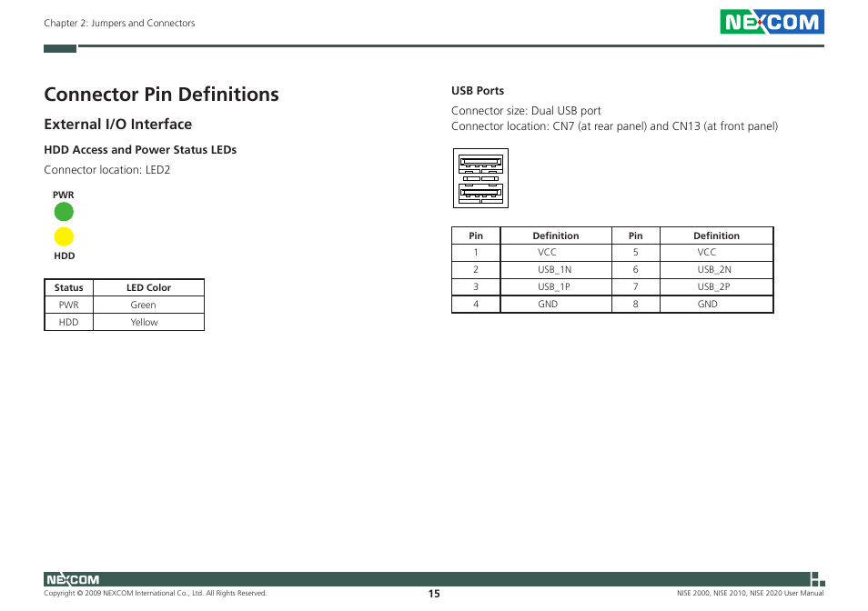Screen dimensions: 868x611
Task: Collapse the HDD Access and Power Status LEDs section
Action: coord(141,150)
